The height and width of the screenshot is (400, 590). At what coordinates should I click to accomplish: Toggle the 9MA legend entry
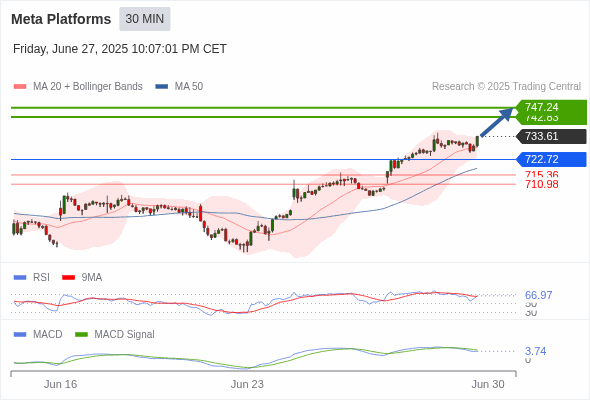(82, 277)
